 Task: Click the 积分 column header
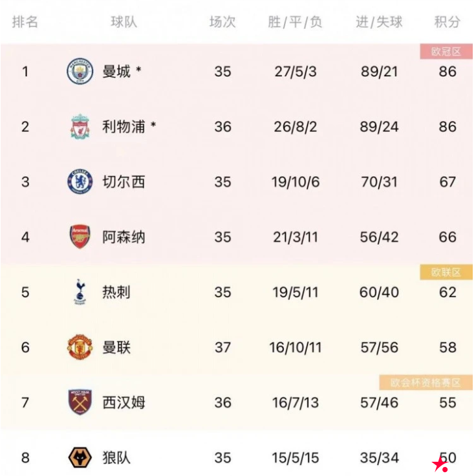pos(448,21)
